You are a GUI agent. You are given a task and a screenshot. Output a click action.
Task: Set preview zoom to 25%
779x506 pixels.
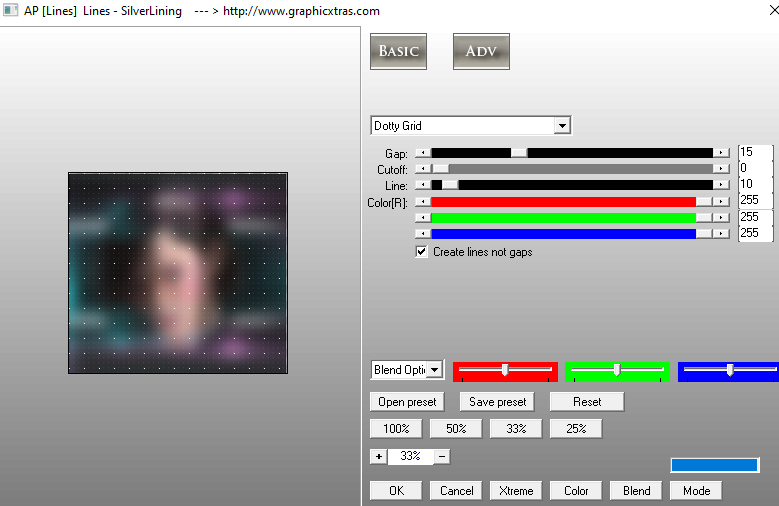pyautogui.click(x=576, y=428)
